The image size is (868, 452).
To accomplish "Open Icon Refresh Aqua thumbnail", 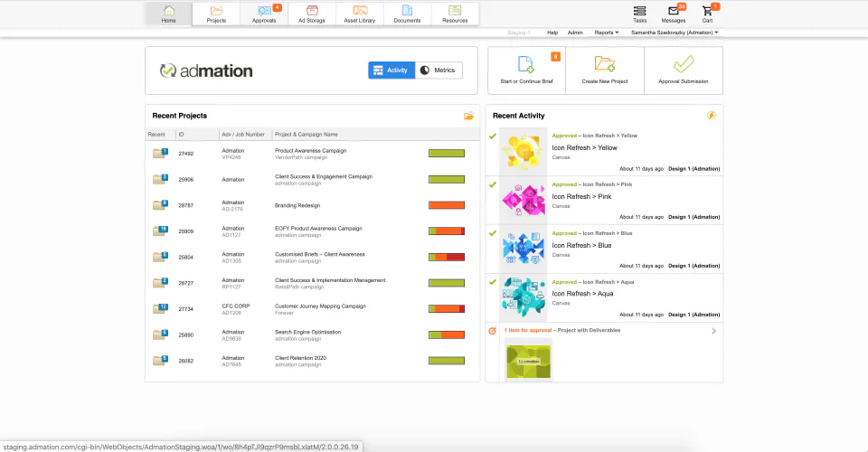I will (524, 297).
